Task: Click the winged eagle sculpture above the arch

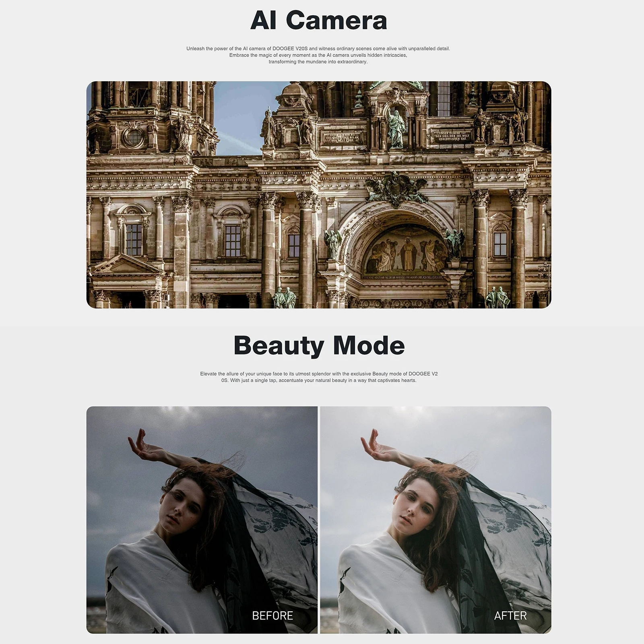Action: (x=396, y=188)
